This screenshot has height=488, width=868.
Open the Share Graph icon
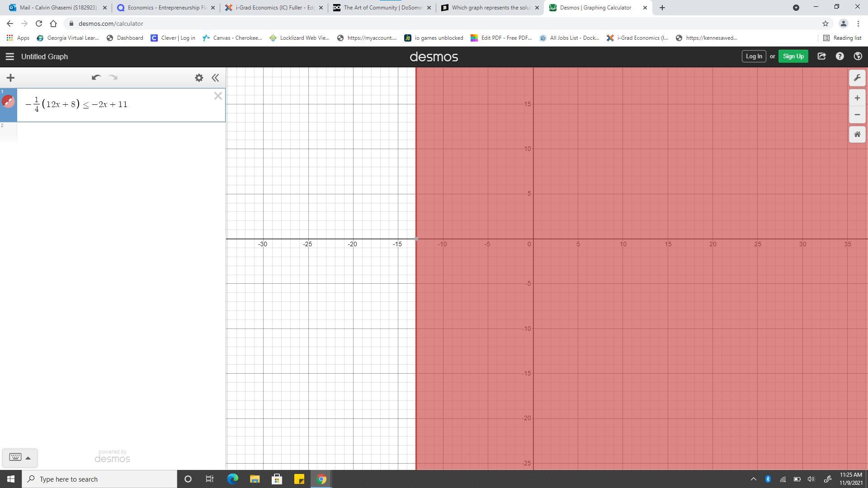[821, 56]
